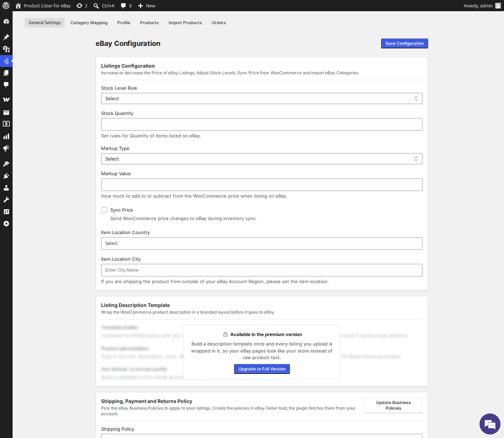This screenshot has width=504, height=438.
Task: Open Analytics bar chart icon in sidebar
Action: point(6,136)
